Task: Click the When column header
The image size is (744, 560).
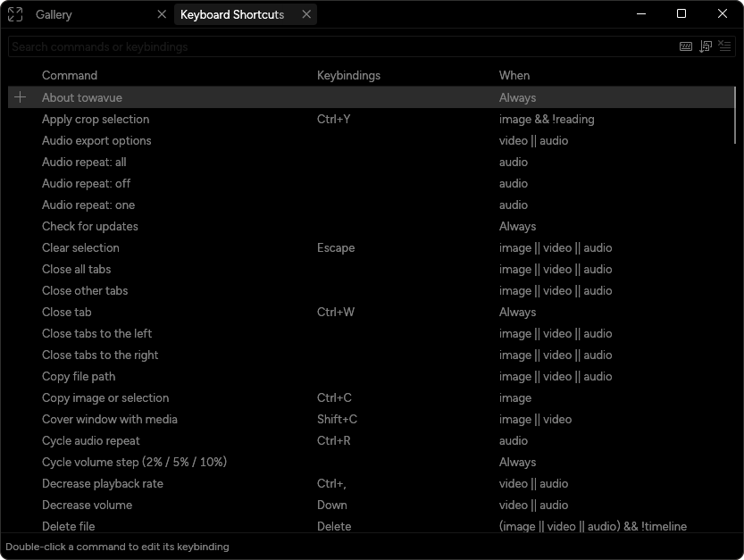Action: (x=514, y=75)
